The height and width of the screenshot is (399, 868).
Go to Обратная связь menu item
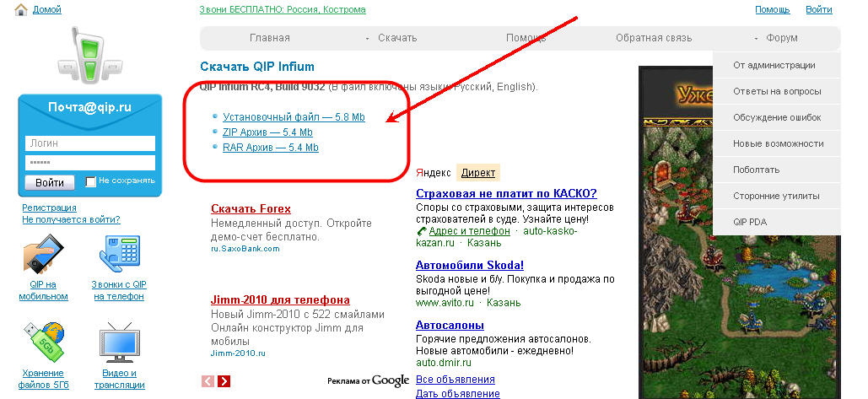click(x=654, y=38)
